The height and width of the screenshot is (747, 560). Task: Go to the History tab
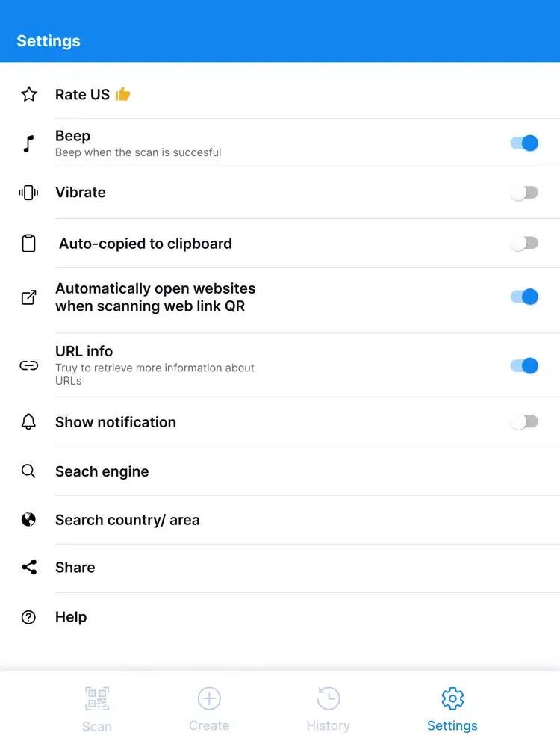point(328,709)
